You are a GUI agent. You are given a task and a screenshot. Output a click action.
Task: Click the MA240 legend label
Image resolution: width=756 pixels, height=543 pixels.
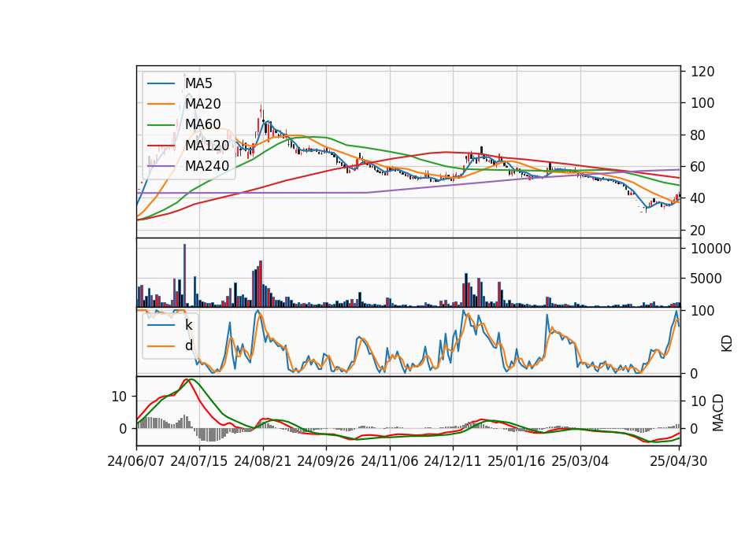tap(207, 166)
